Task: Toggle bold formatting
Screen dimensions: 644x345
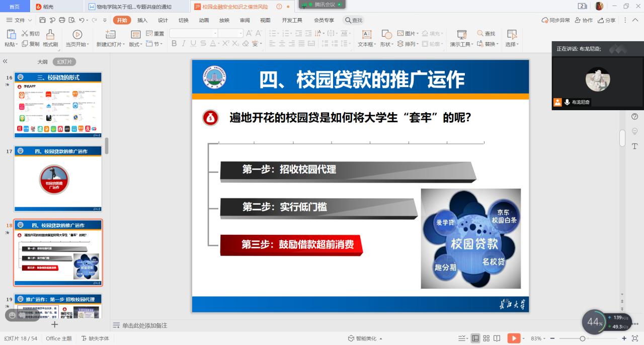Action: 174,44
